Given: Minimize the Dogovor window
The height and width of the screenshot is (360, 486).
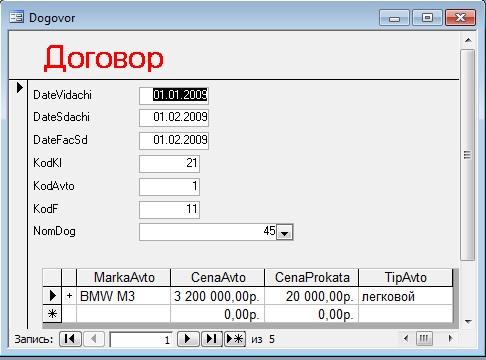Looking at the screenshot, I should (x=394, y=18).
